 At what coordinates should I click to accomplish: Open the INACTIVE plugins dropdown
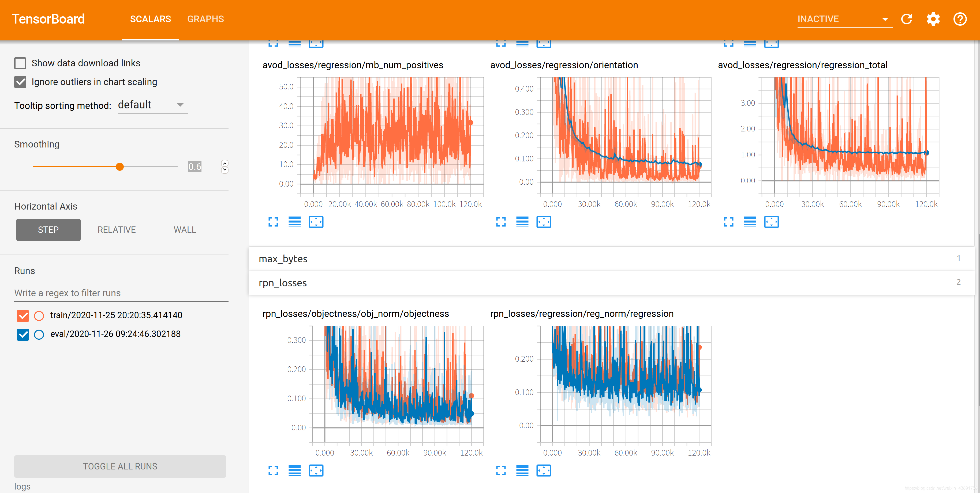coord(844,19)
